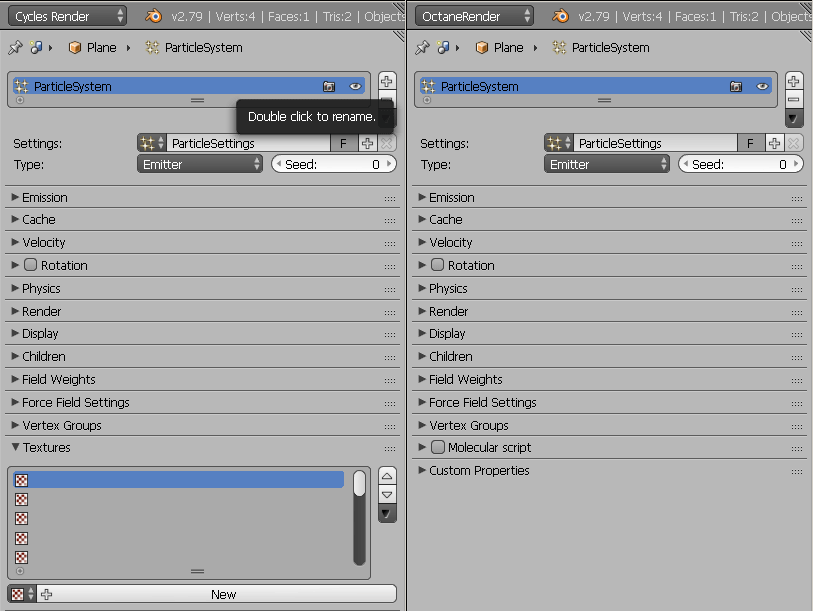Click the Emission panel drag grip on the right
This screenshot has width=813, height=611.
[797, 198]
